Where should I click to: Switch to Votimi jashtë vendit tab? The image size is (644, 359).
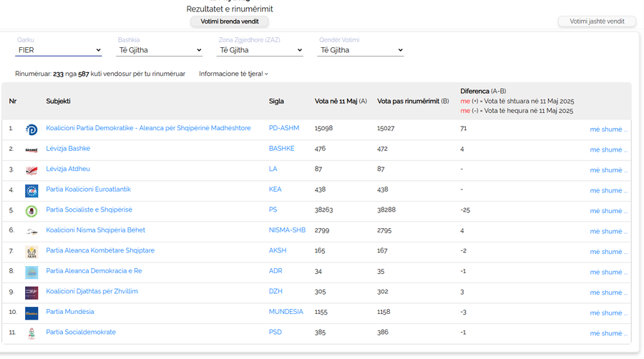coord(597,21)
